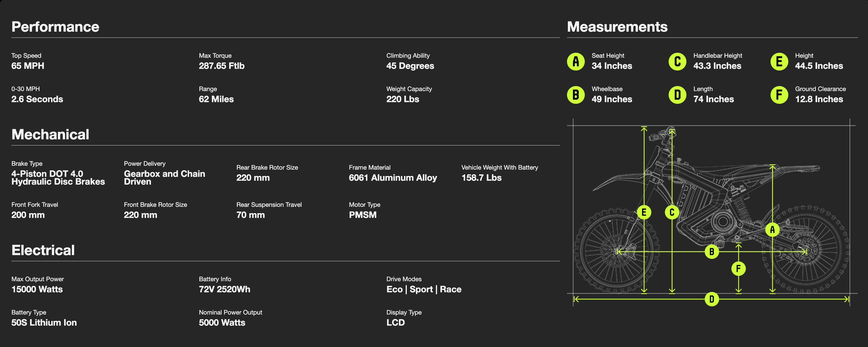Click the F marker on the bike diagram
Screen dimensions: 868x347
pos(738,268)
